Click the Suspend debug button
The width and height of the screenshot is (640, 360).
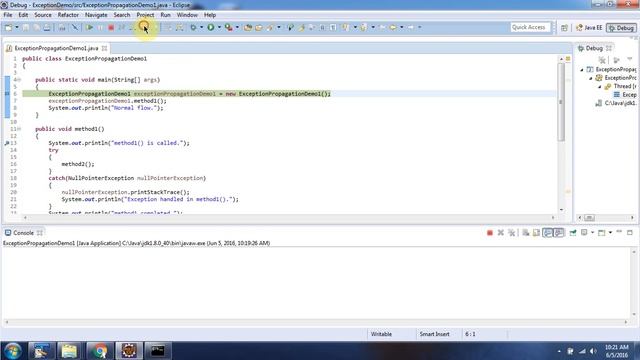pyautogui.click(x=100, y=27)
